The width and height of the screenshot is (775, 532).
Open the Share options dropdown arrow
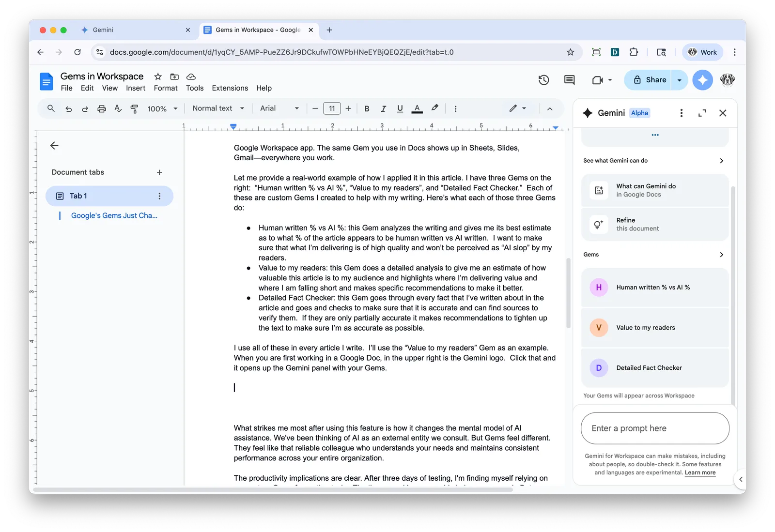[680, 80]
